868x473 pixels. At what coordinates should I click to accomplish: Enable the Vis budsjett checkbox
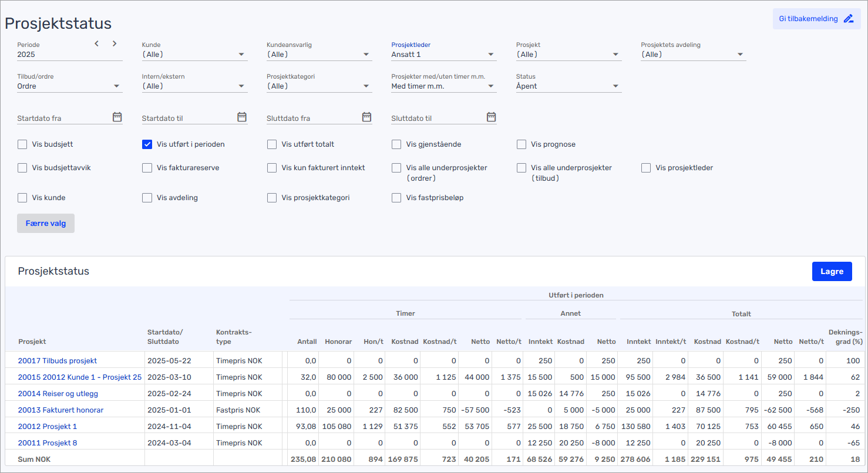point(22,144)
